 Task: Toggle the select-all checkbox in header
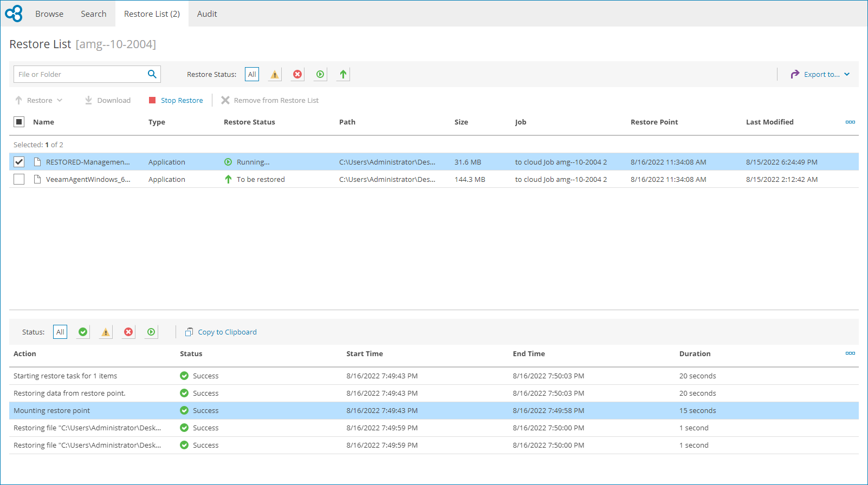19,122
